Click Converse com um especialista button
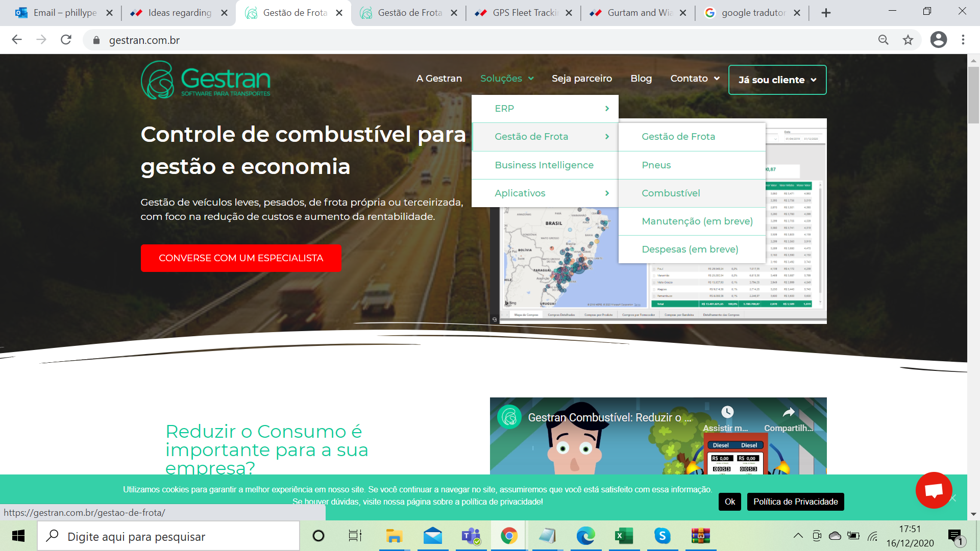The image size is (980, 551). (x=241, y=258)
